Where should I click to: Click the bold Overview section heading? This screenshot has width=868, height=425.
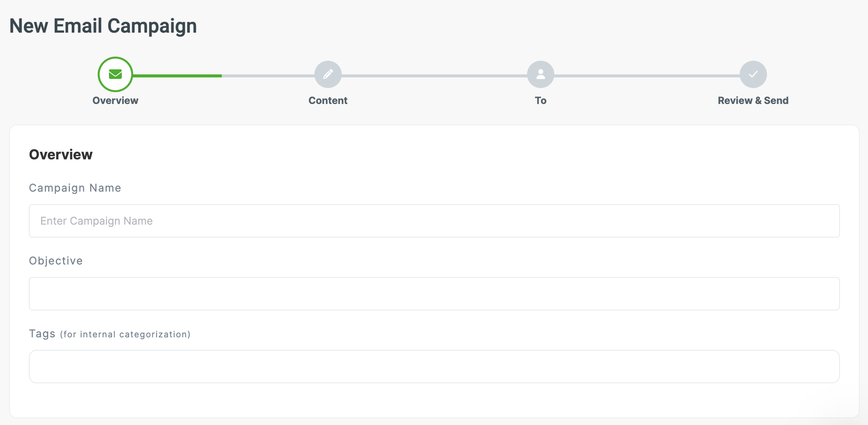[61, 154]
